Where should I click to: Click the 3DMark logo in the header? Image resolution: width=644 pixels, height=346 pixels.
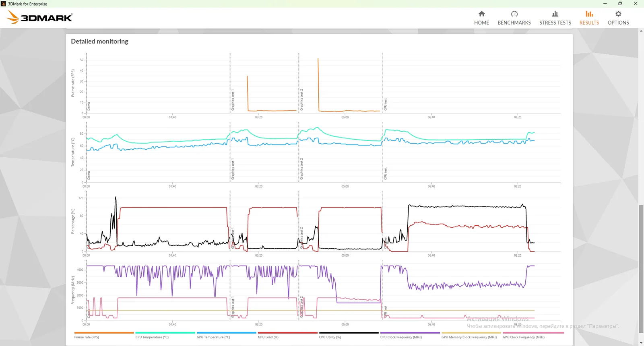[39, 17]
